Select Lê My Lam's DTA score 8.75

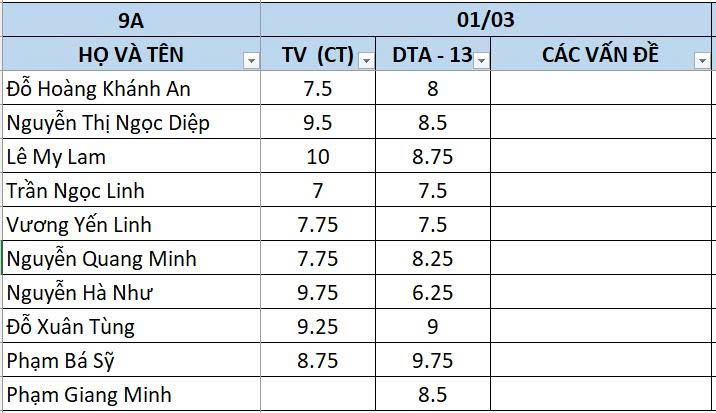pyautogui.click(x=432, y=157)
